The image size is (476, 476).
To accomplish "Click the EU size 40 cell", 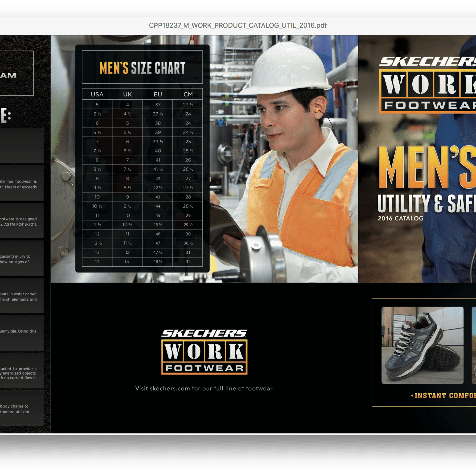I will [x=158, y=151].
